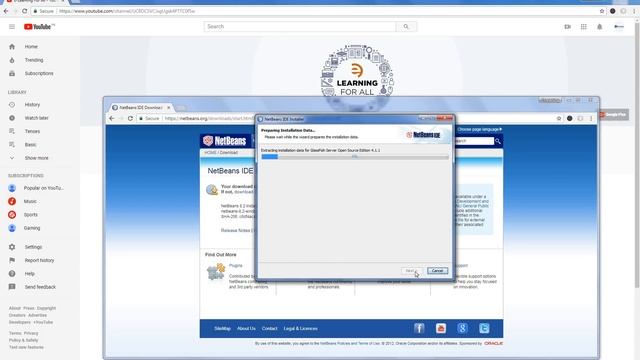
Task: Reload the netbeans.org page
Action: coord(130,118)
